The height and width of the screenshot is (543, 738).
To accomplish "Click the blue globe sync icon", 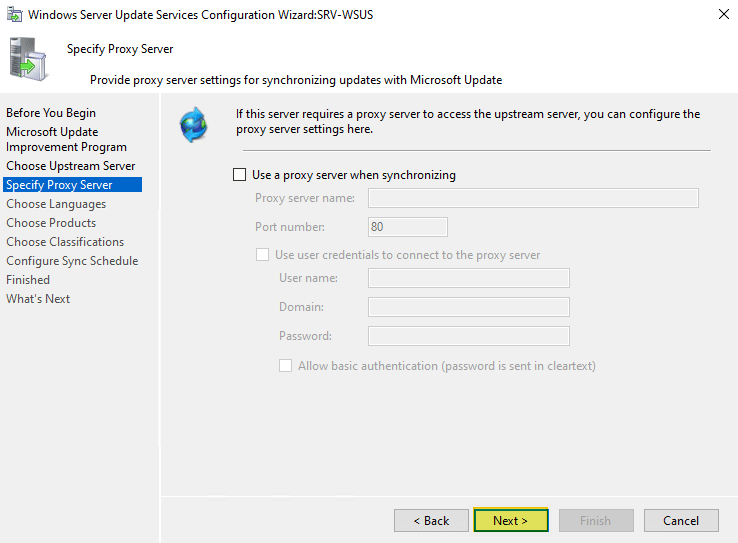I will (x=191, y=123).
